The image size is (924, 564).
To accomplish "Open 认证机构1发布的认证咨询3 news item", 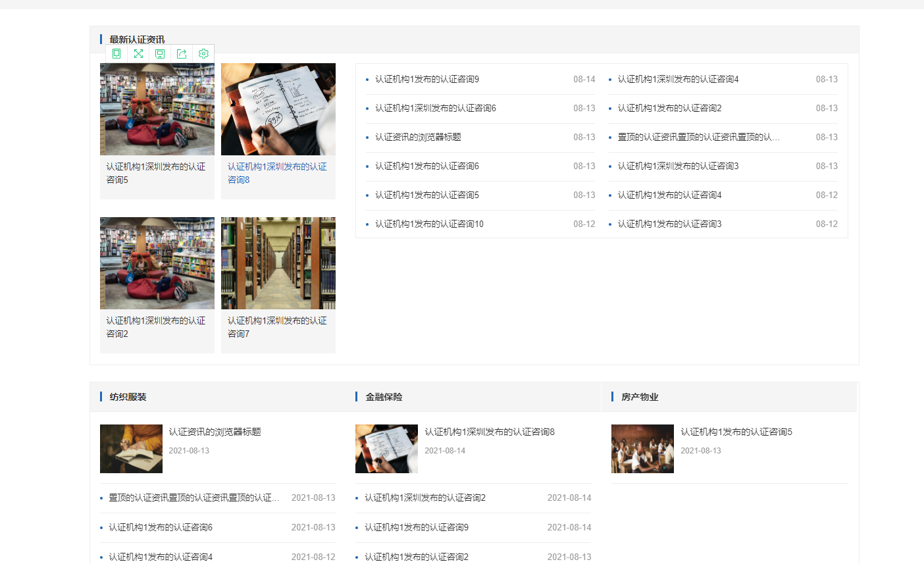I will point(669,224).
